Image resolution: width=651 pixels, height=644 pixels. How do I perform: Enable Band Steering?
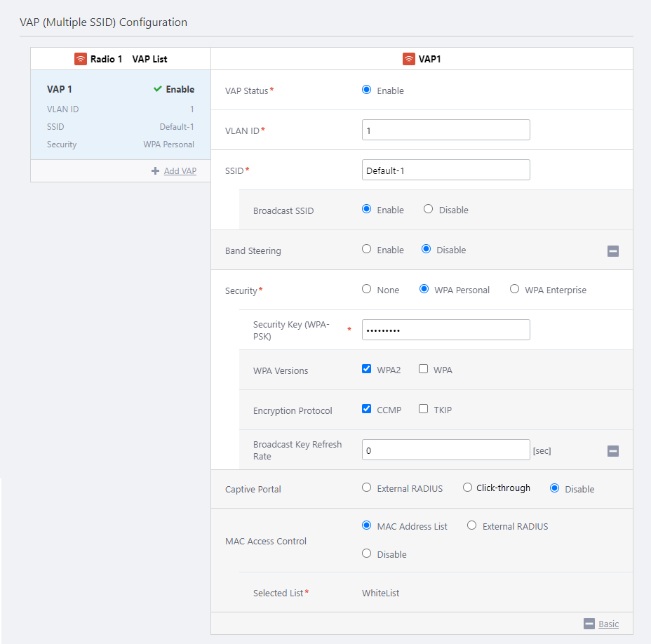pos(366,249)
